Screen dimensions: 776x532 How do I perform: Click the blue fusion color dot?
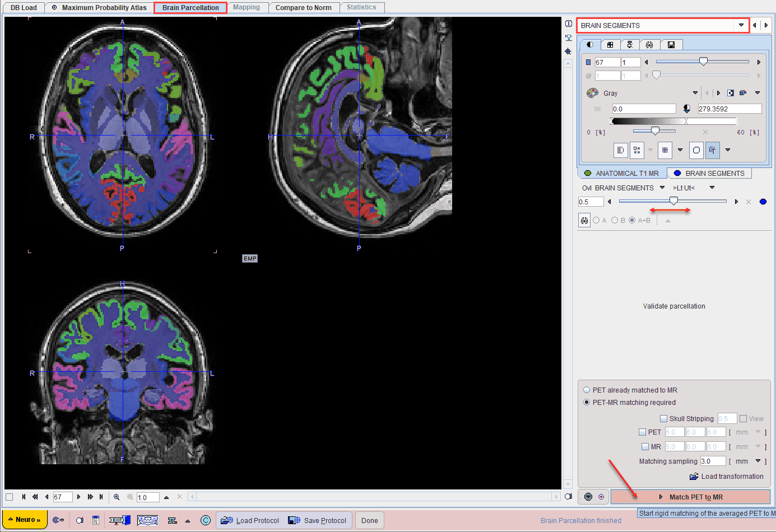[763, 202]
